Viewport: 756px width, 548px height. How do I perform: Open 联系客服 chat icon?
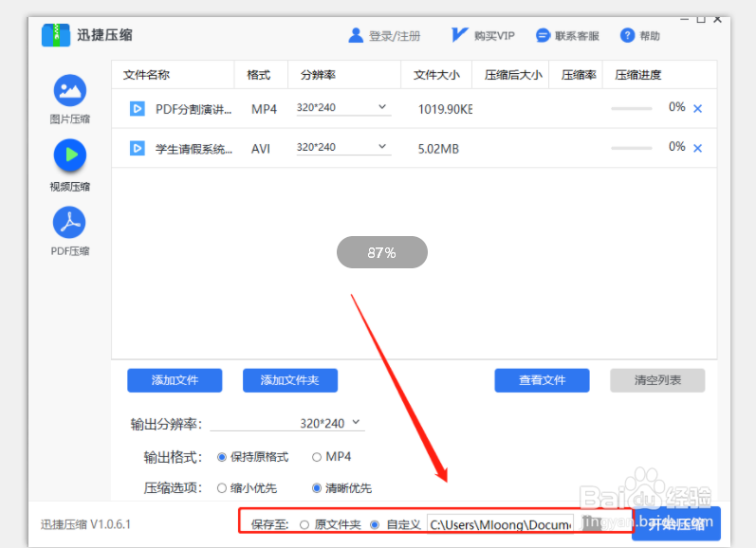tap(543, 35)
